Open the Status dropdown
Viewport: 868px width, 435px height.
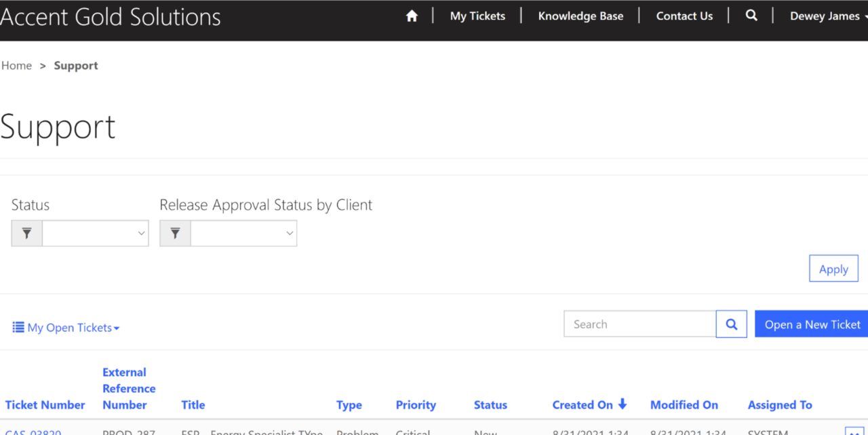tap(95, 233)
